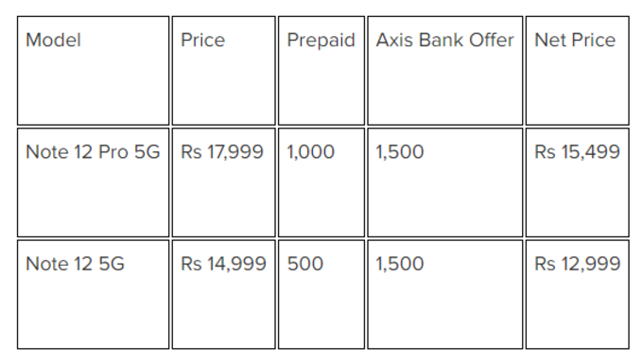Click the text Pro in Note 12 Pro 5G
The height and width of the screenshot is (364, 643).
point(113,152)
